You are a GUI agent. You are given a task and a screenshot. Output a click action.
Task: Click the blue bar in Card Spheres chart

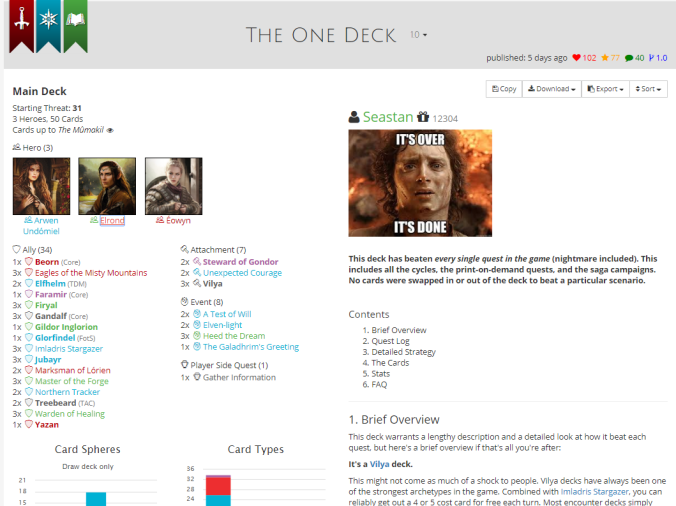click(x=96, y=499)
